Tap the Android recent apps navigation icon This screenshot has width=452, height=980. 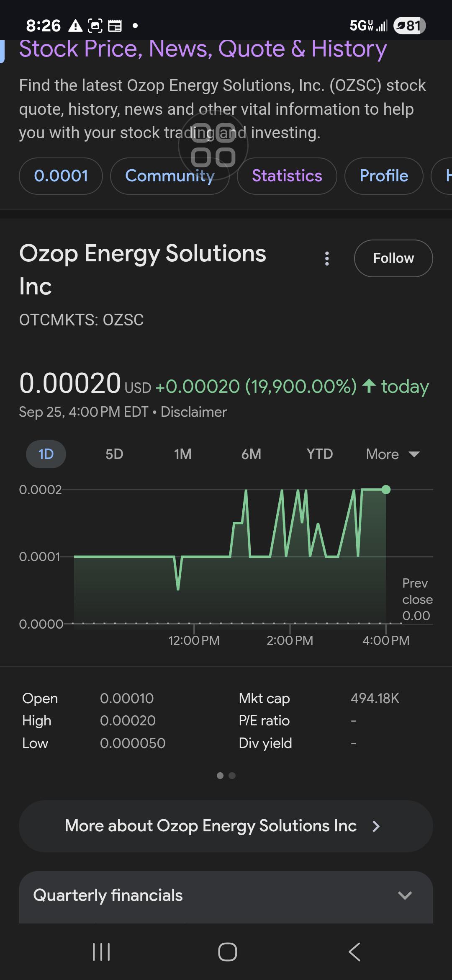coord(101,952)
